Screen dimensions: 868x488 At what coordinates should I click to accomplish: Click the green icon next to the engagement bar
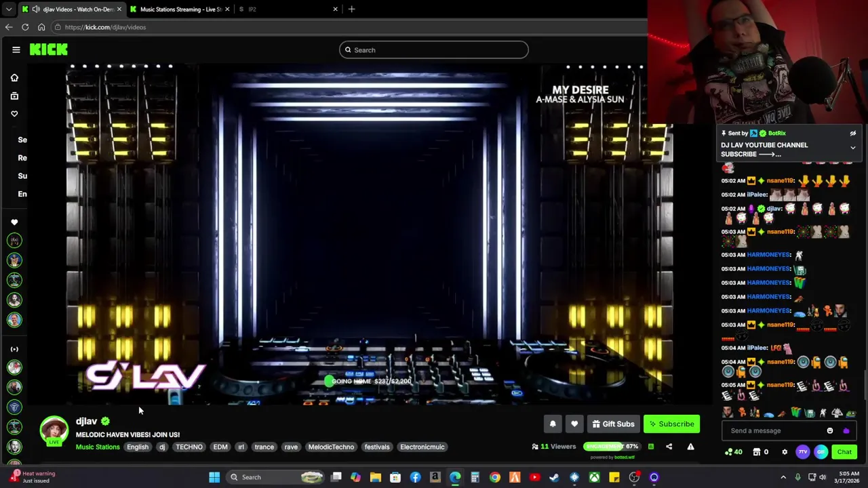(x=651, y=447)
